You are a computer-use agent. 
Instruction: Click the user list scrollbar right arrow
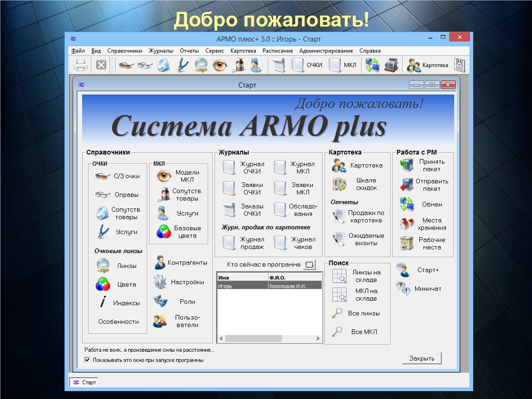[x=318, y=338]
